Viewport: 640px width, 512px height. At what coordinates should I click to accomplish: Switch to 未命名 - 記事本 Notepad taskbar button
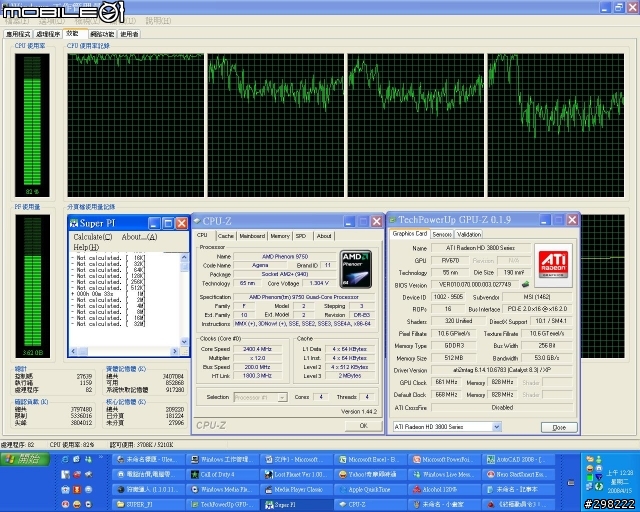pos(519,490)
